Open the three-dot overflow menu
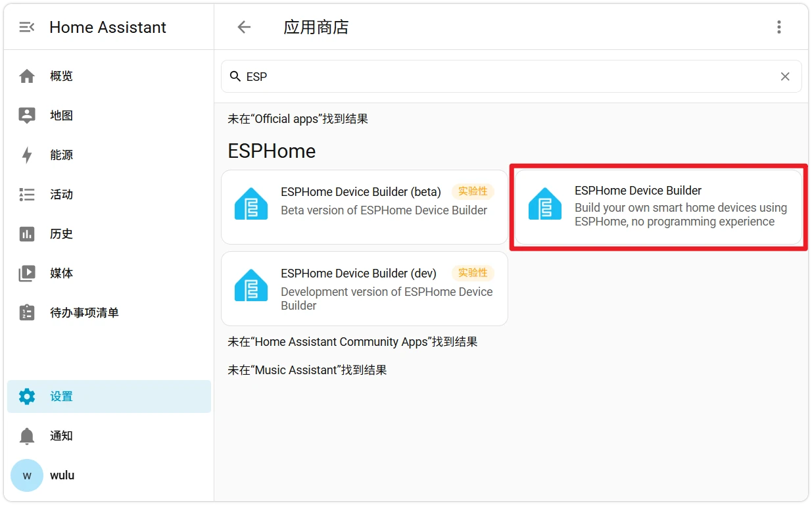 (779, 27)
